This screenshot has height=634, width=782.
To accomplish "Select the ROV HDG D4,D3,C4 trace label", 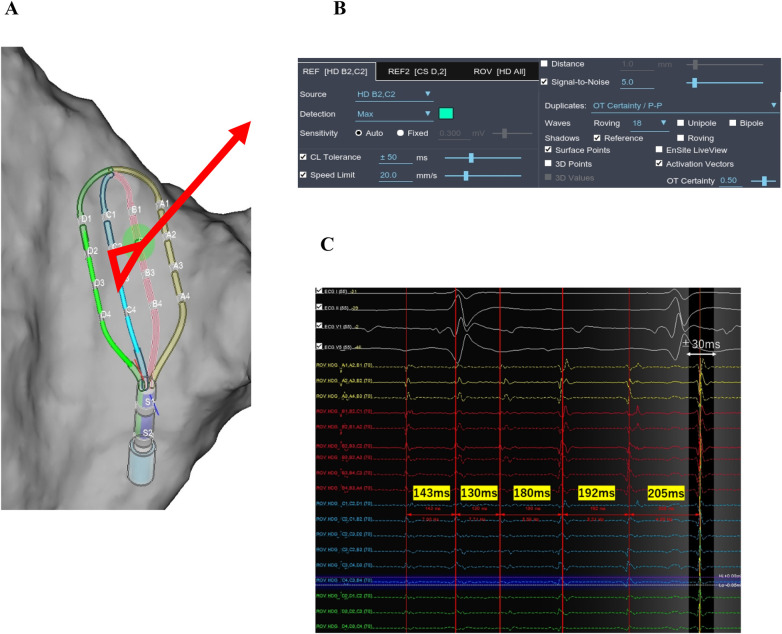I will (x=345, y=627).
